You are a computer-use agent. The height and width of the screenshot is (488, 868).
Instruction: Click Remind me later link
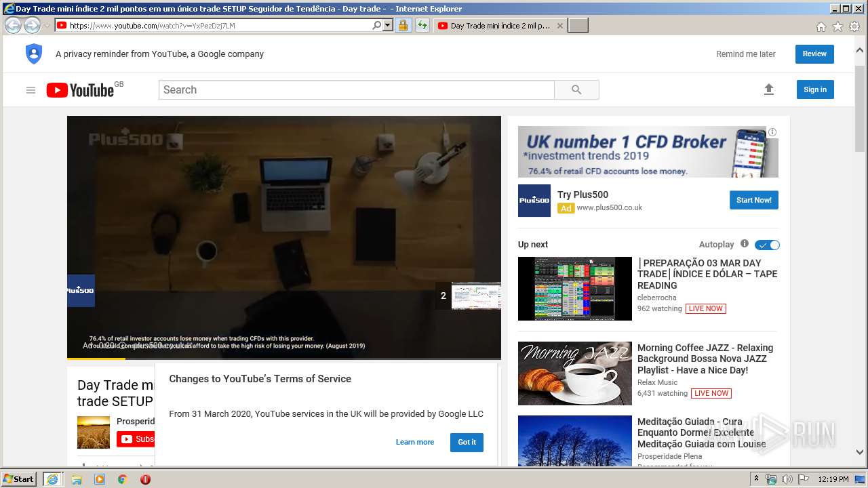[746, 54]
